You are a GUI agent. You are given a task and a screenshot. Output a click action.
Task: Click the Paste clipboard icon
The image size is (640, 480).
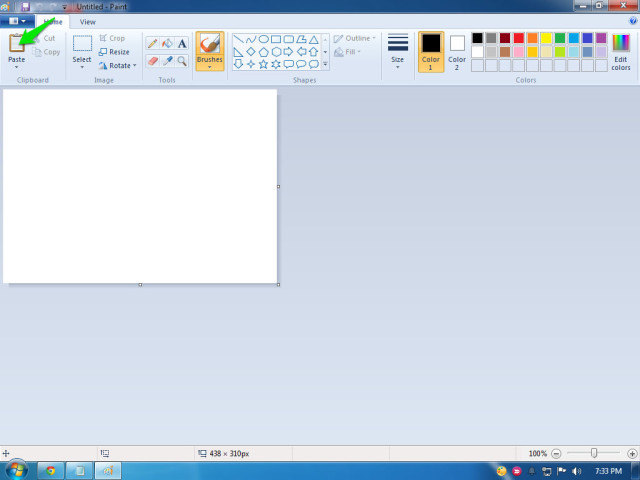pos(17,43)
